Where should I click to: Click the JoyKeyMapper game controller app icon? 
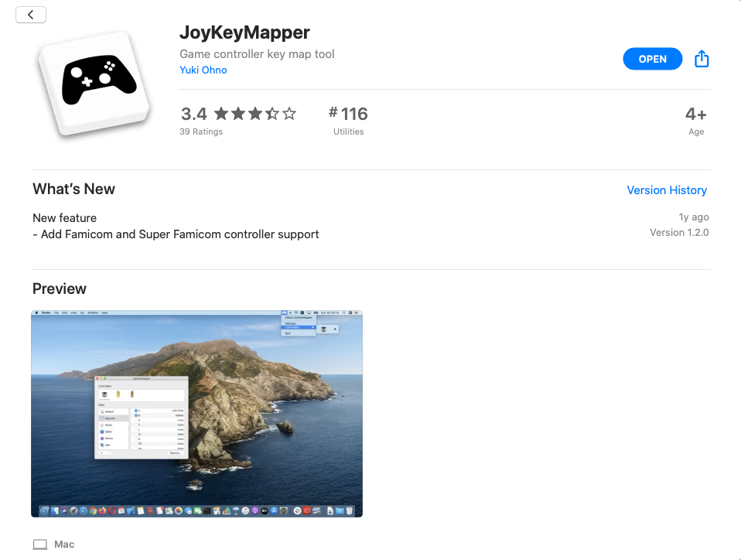pos(96,84)
